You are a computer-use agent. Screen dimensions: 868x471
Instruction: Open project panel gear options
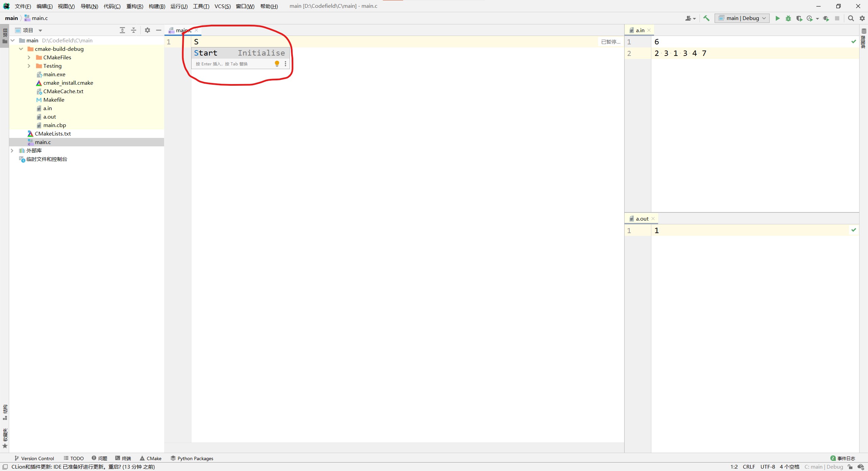coord(147,30)
